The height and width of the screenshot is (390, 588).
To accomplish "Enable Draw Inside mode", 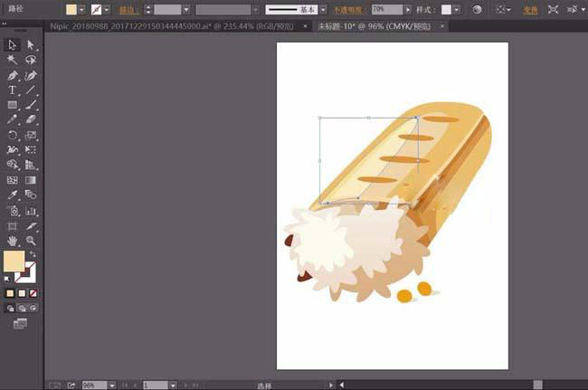I will click(33, 309).
